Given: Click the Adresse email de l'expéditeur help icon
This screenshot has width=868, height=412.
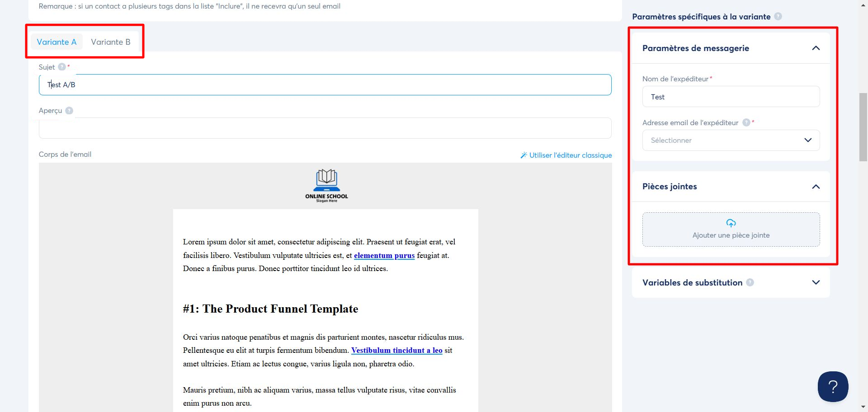Looking at the screenshot, I should click(x=746, y=122).
